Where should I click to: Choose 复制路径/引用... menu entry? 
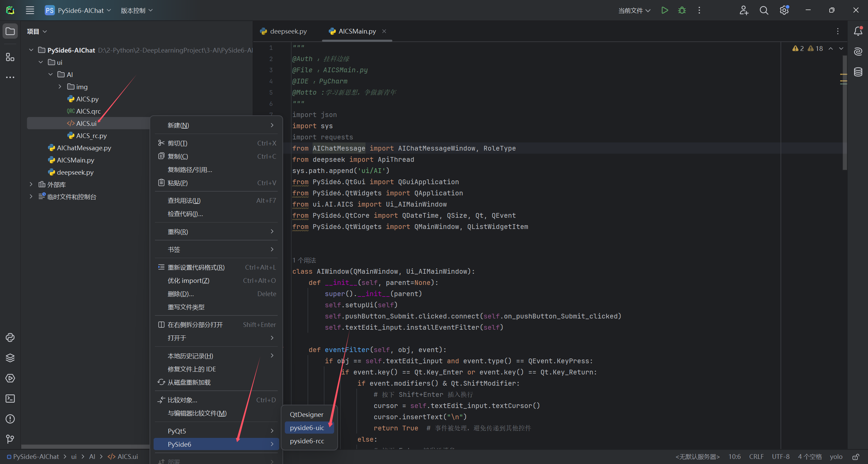(216, 170)
